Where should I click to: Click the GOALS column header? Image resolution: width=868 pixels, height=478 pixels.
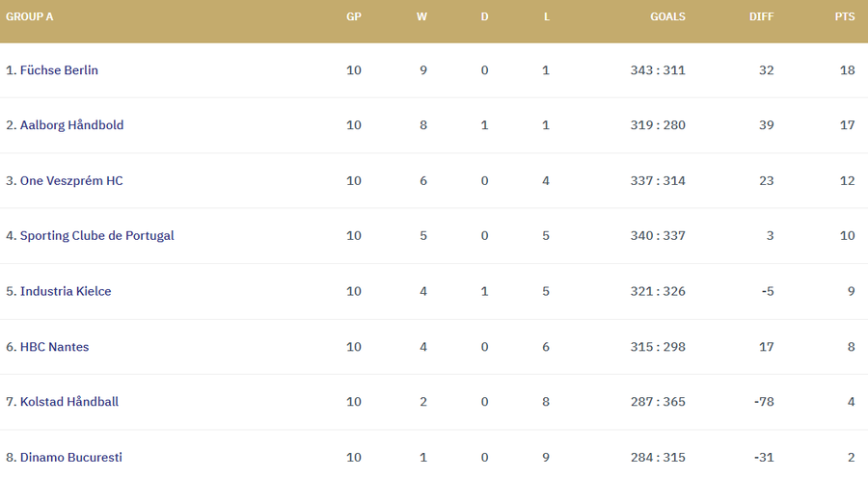coord(667,16)
